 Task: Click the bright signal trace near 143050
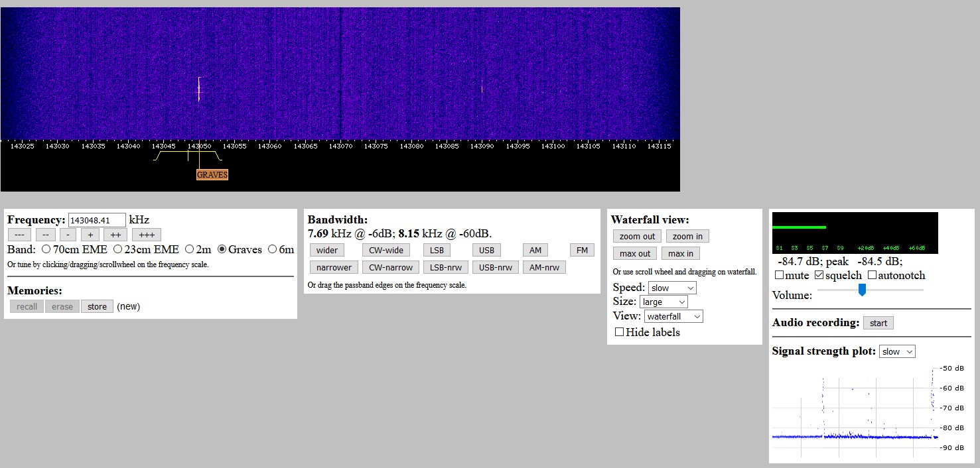[199, 89]
